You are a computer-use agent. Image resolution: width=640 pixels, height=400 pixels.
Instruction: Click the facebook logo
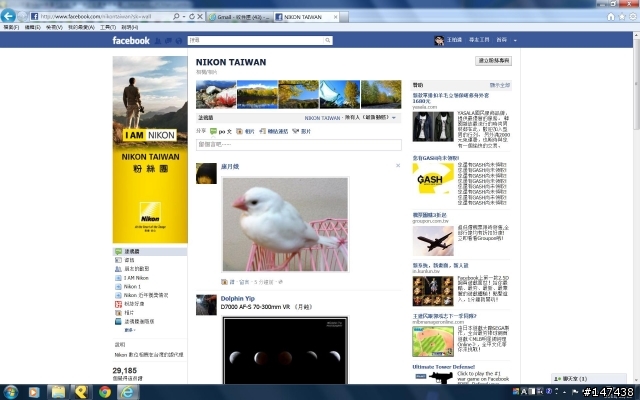pos(131,40)
